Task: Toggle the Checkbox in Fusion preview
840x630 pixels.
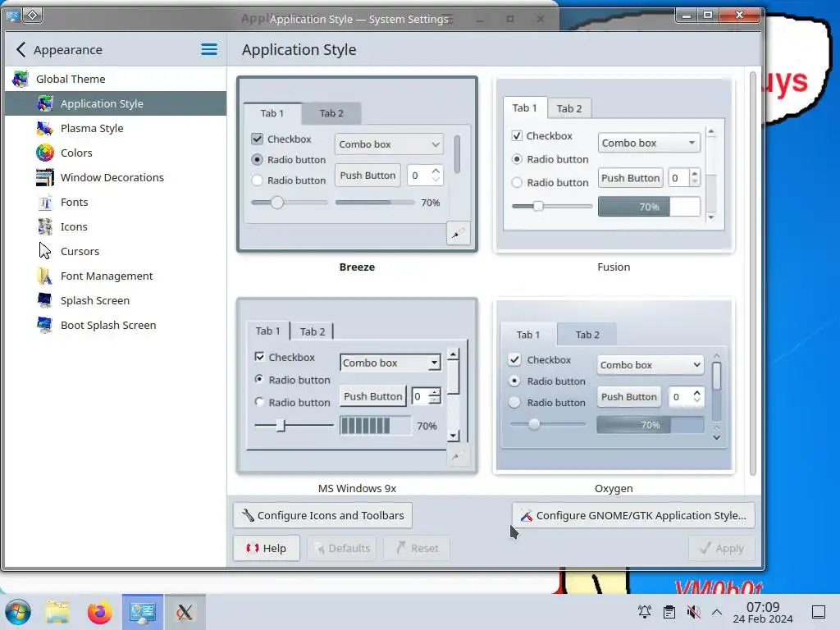Action: (x=517, y=135)
